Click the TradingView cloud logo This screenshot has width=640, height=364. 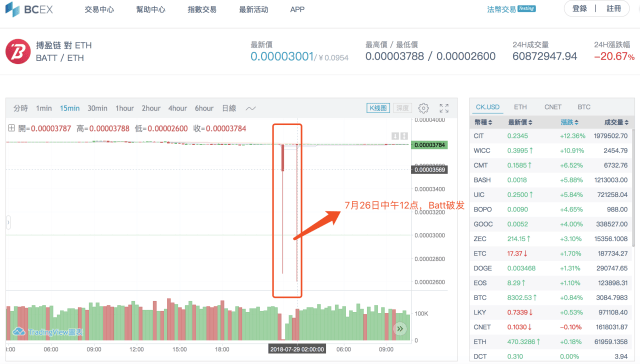[19, 332]
